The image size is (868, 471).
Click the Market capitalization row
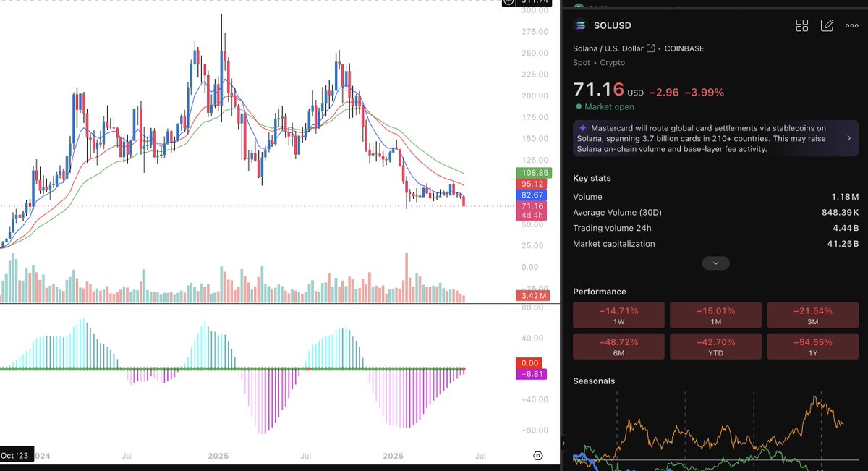point(716,244)
